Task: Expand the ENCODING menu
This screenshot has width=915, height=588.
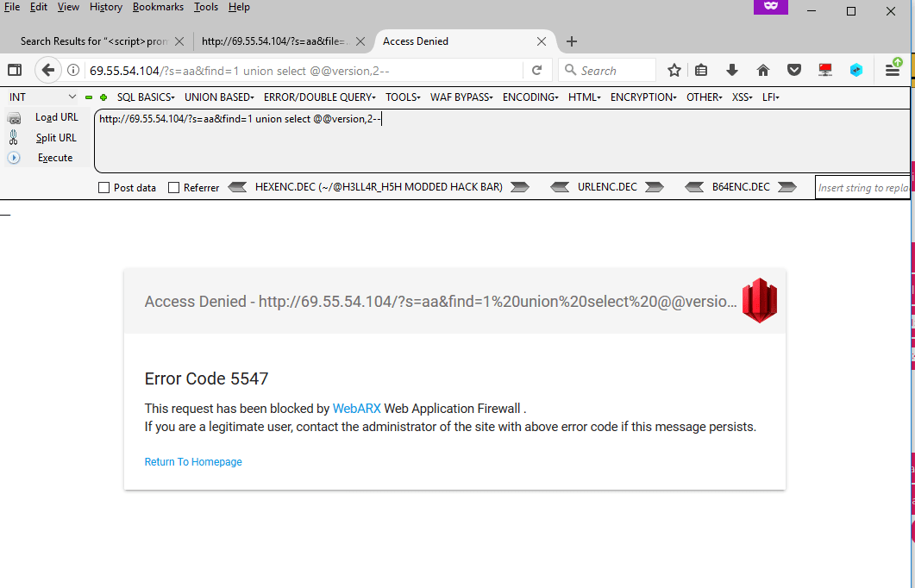Action: click(530, 97)
